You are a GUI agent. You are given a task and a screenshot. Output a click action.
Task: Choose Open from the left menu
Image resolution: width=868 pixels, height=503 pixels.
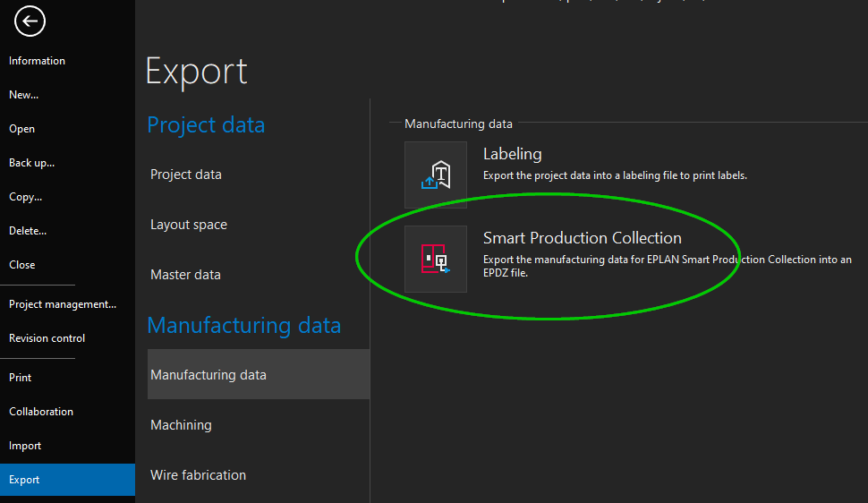[x=22, y=129]
